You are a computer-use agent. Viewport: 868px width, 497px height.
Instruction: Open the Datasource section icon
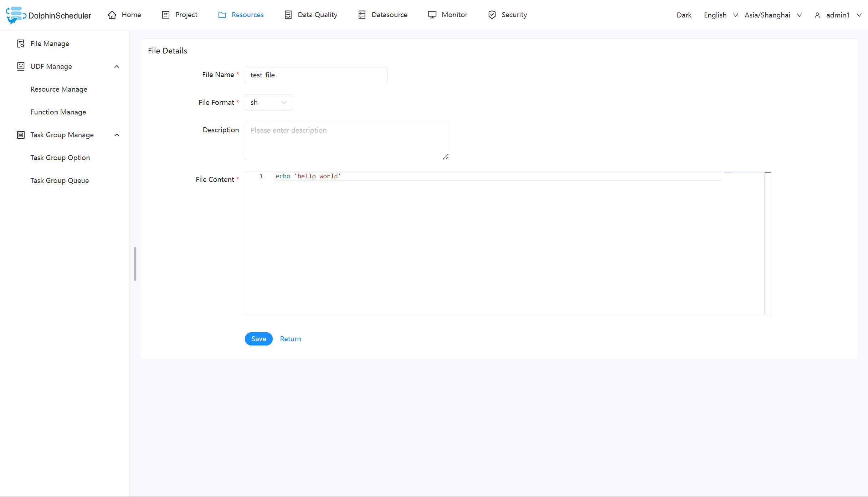pos(362,15)
